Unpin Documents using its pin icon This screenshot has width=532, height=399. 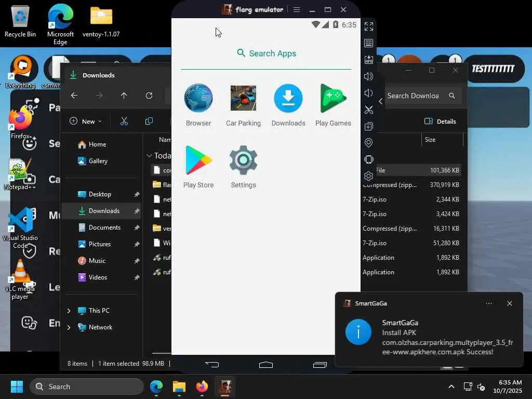click(x=137, y=228)
